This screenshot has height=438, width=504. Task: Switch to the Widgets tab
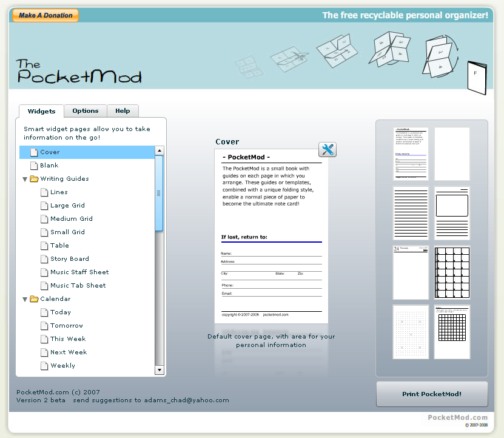(x=41, y=111)
